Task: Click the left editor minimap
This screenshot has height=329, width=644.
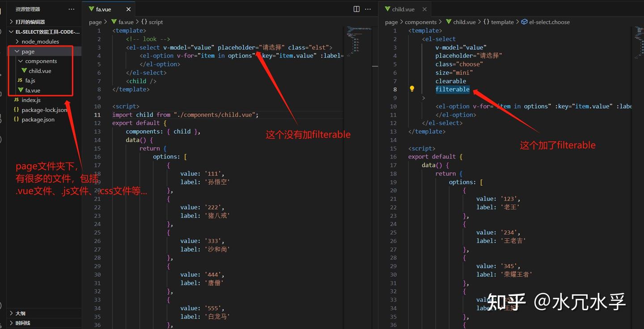Action: point(359,40)
